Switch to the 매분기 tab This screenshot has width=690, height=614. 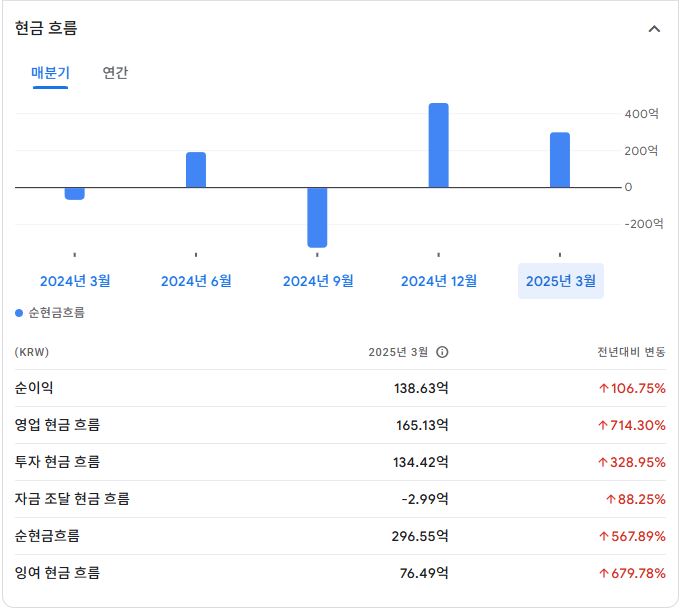click(x=51, y=73)
